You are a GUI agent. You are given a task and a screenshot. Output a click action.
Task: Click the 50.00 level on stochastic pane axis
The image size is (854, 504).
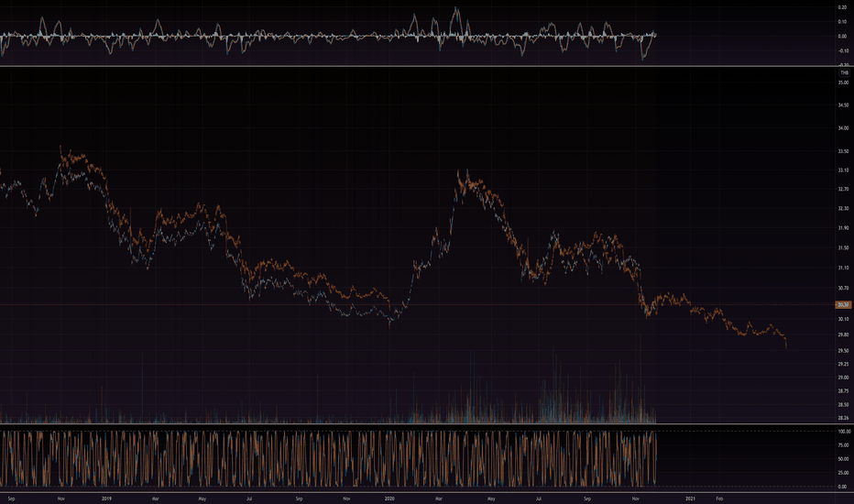pos(843,459)
